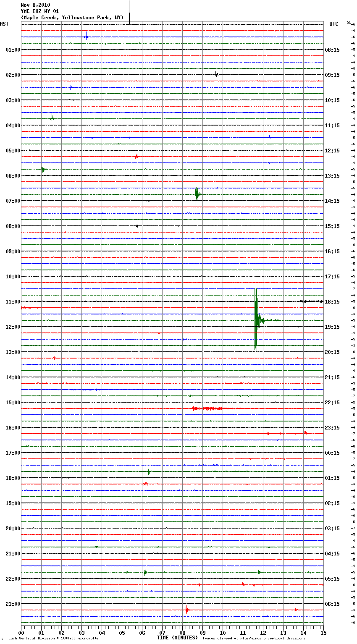Click the 'UTC' column header
The image size is (357, 644).
pyautogui.click(x=334, y=24)
